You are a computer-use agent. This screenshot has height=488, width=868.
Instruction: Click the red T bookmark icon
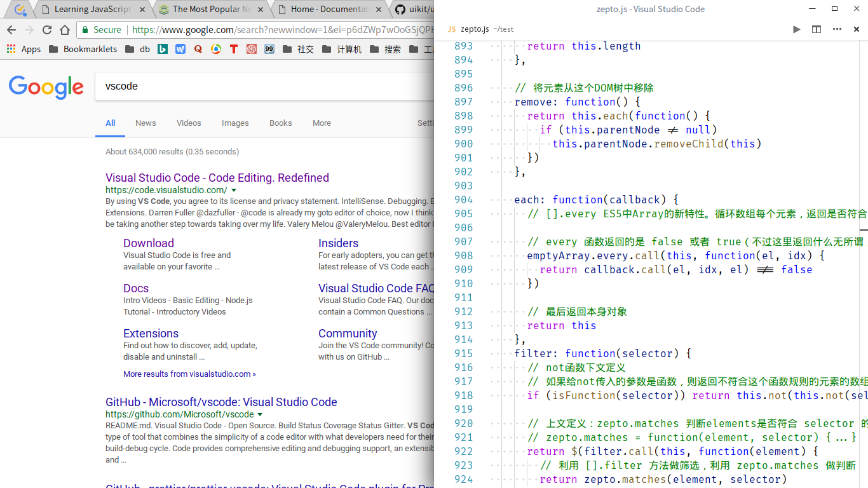click(234, 49)
